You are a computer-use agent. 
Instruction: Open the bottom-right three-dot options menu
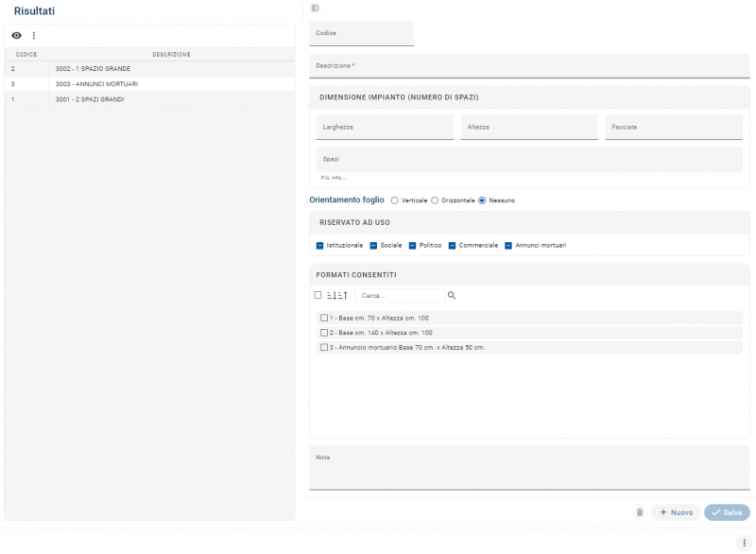click(x=744, y=543)
